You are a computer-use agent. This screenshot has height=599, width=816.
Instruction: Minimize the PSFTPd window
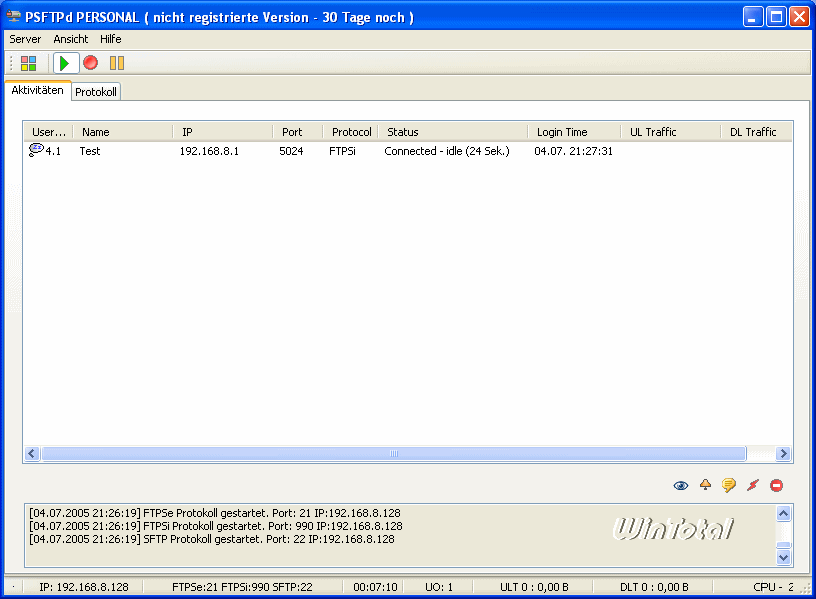pyautogui.click(x=752, y=17)
